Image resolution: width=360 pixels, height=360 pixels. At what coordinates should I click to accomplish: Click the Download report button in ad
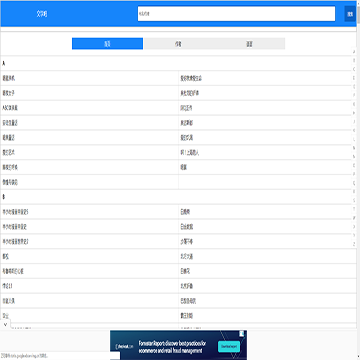point(229,347)
